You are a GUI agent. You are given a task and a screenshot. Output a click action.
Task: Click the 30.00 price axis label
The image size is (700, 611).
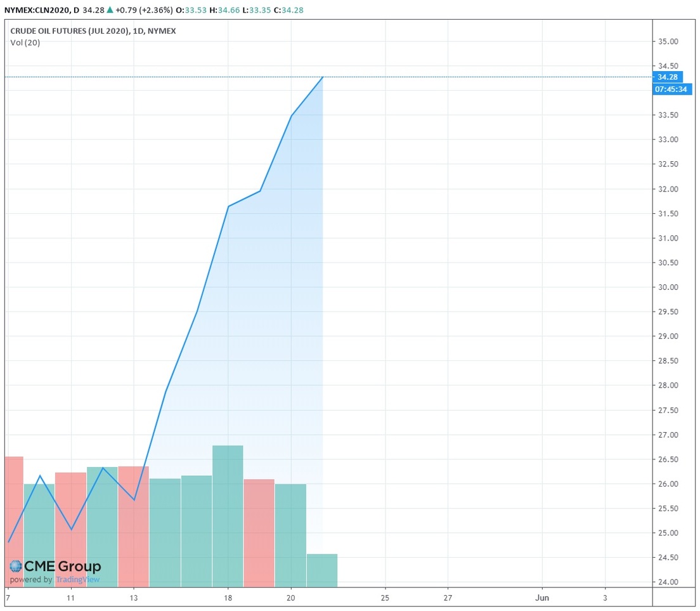coord(670,287)
